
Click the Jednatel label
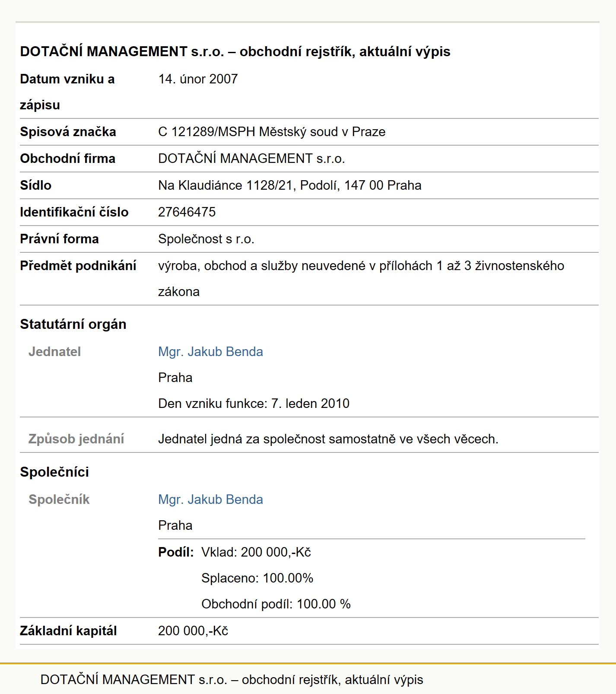[54, 352]
